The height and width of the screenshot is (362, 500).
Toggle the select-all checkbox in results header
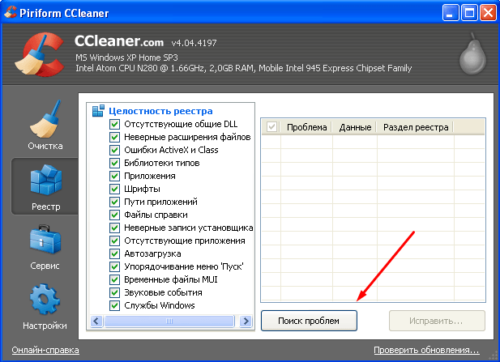click(272, 127)
